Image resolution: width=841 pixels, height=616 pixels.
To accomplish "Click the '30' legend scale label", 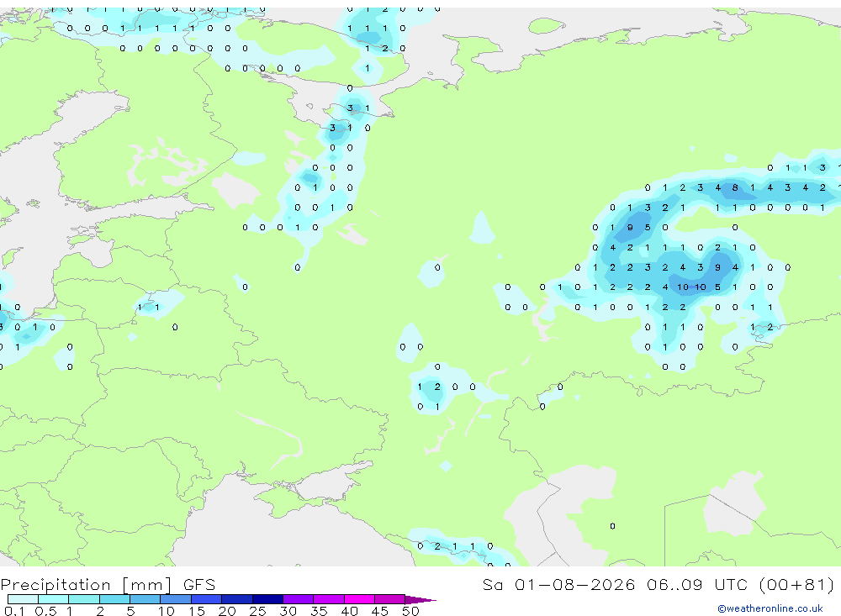I will 288,611.
